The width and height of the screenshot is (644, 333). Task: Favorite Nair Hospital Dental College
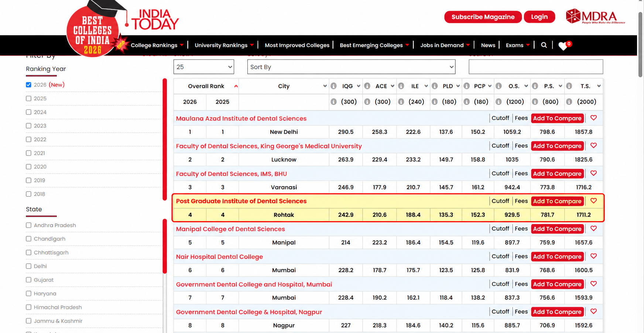click(593, 256)
